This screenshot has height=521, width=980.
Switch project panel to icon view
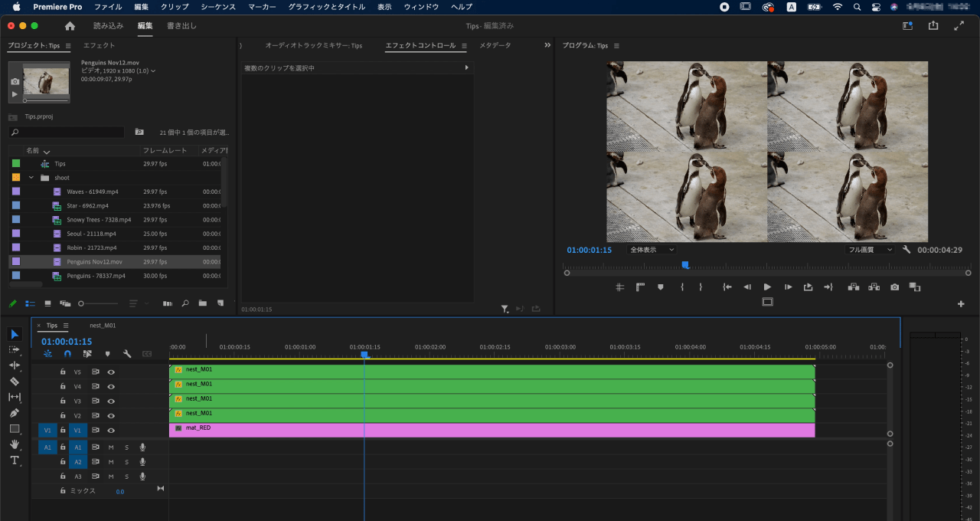click(48, 303)
